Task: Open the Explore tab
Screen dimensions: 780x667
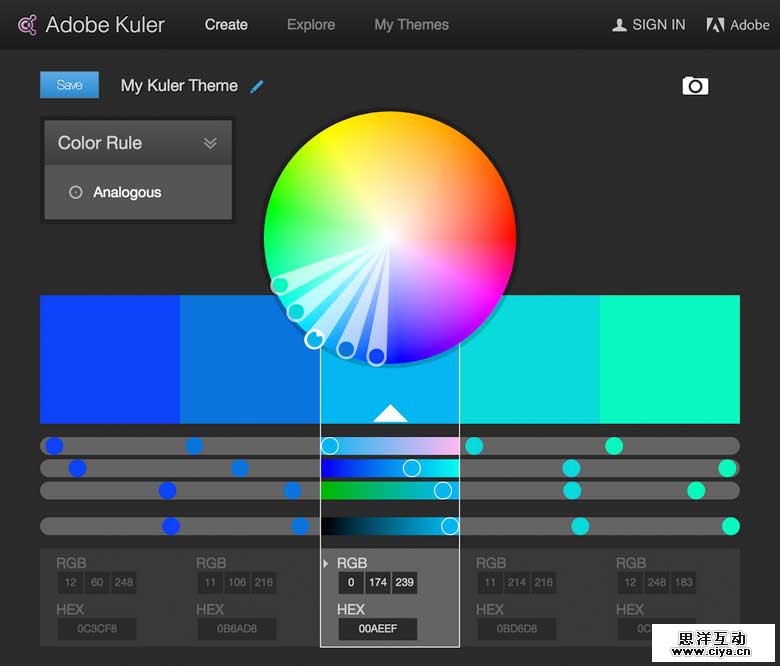Action: point(311,25)
